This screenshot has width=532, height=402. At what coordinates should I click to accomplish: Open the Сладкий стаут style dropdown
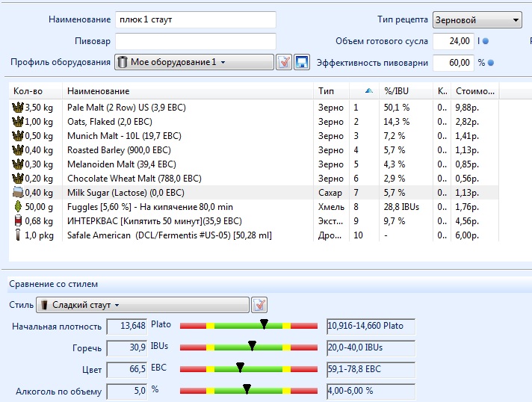pos(142,305)
